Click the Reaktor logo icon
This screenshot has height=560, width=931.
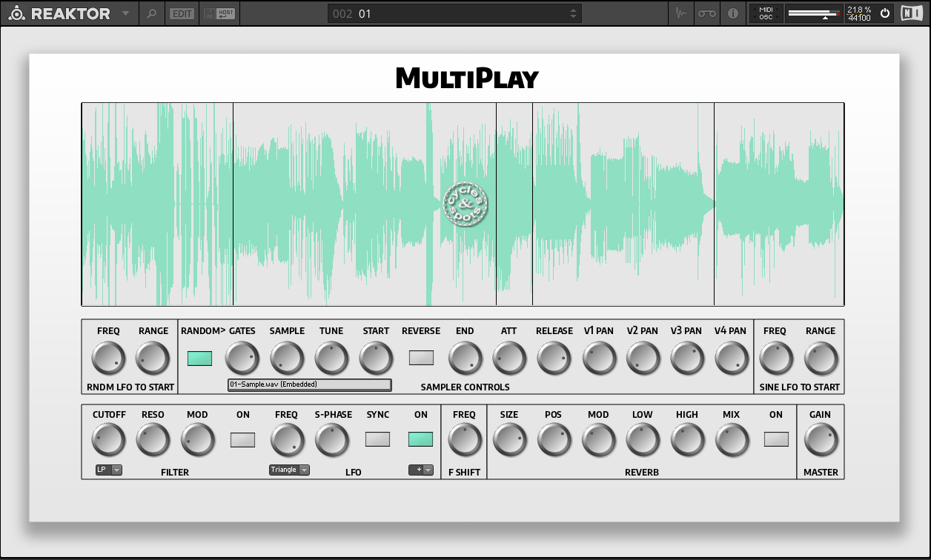(x=16, y=13)
